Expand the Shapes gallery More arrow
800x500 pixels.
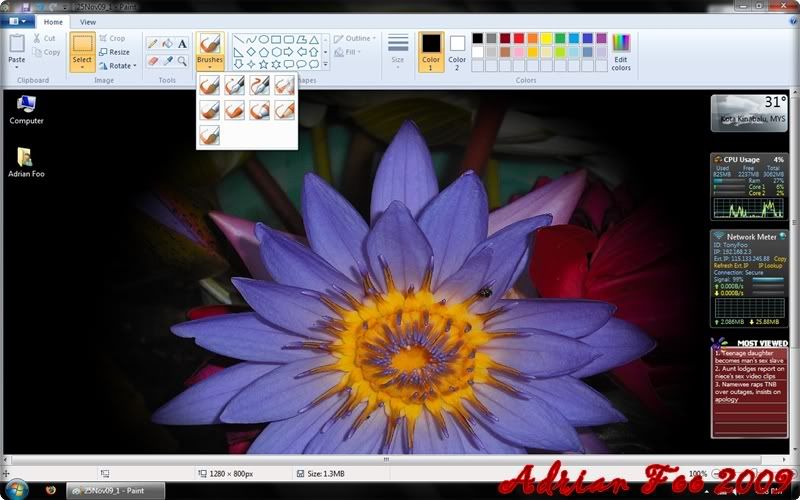click(326, 65)
